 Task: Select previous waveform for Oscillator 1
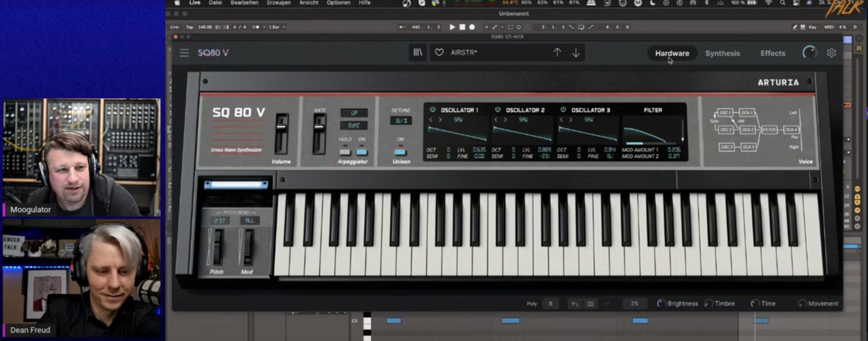[x=430, y=120]
